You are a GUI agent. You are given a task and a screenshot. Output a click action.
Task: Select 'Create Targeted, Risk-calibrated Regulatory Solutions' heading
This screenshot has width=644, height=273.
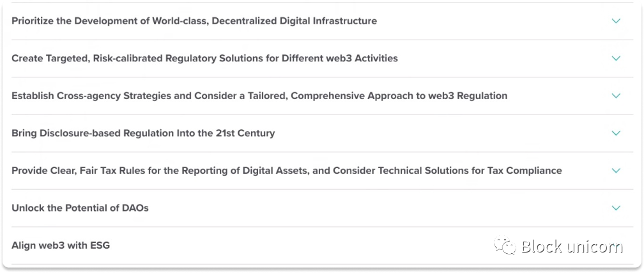(x=204, y=58)
